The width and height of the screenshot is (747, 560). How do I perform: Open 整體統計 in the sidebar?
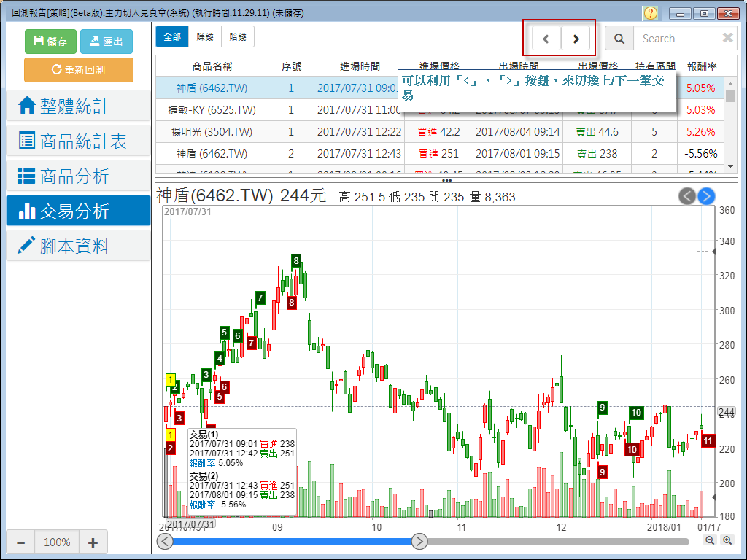(78, 106)
